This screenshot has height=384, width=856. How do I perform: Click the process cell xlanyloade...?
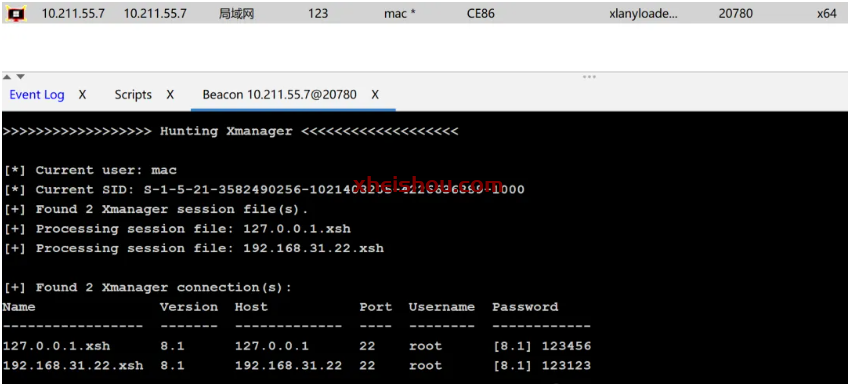point(643,14)
